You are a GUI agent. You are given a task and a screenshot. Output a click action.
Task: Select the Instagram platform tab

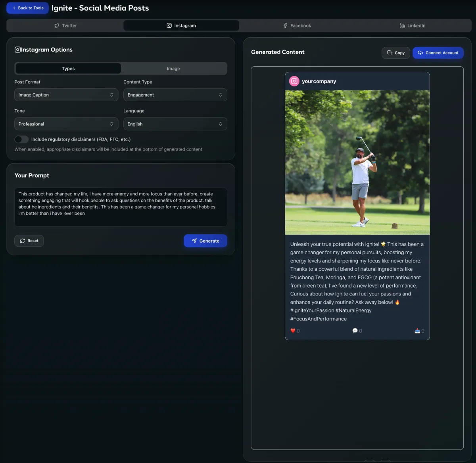[181, 25]
